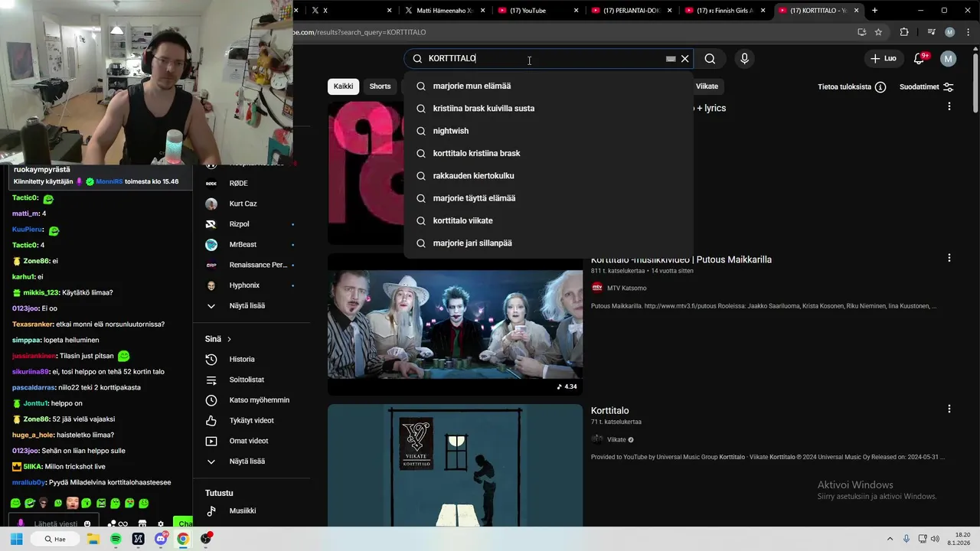The image size is (980, 551).
Task: Open Discord from the taskbar
Action: tap(161, 539)
